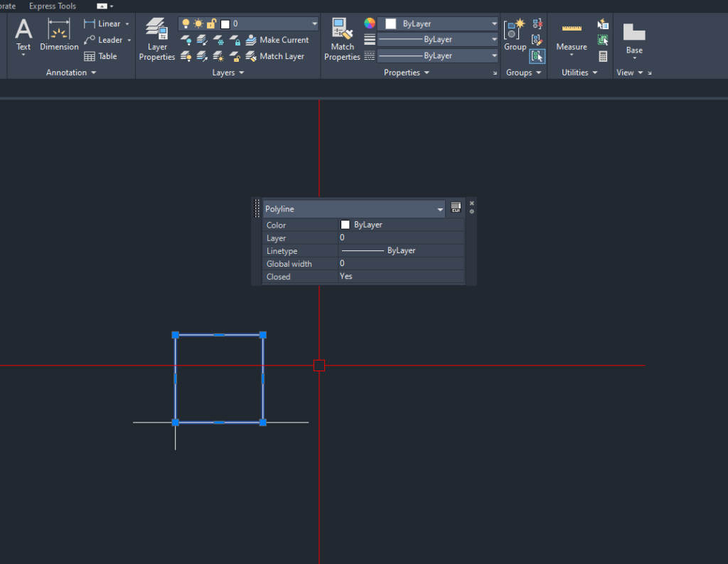728x564 pixels.
Task: Open the layer list dropdown arrow
Action: 314,23
